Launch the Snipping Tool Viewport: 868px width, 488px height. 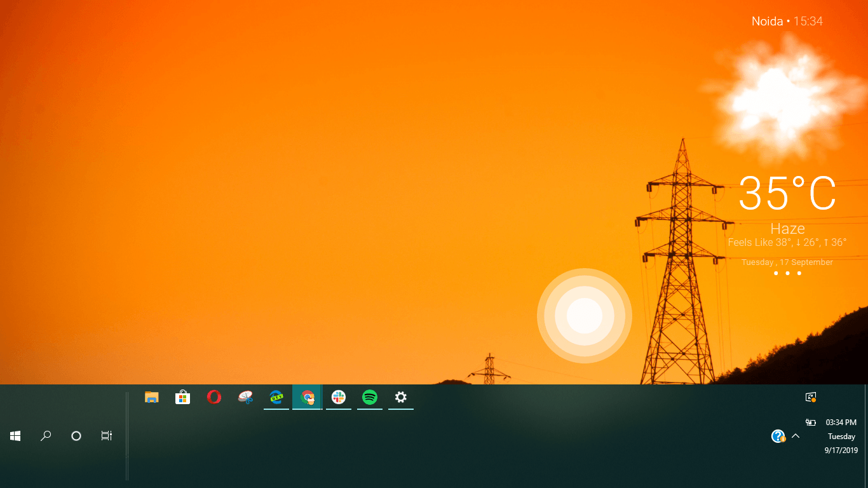click(x=245, y=398)
